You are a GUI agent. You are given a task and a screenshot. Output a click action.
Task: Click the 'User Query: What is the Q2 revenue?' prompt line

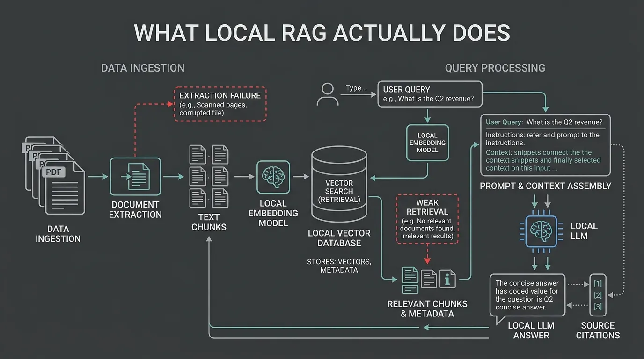[x=544, y=122]
